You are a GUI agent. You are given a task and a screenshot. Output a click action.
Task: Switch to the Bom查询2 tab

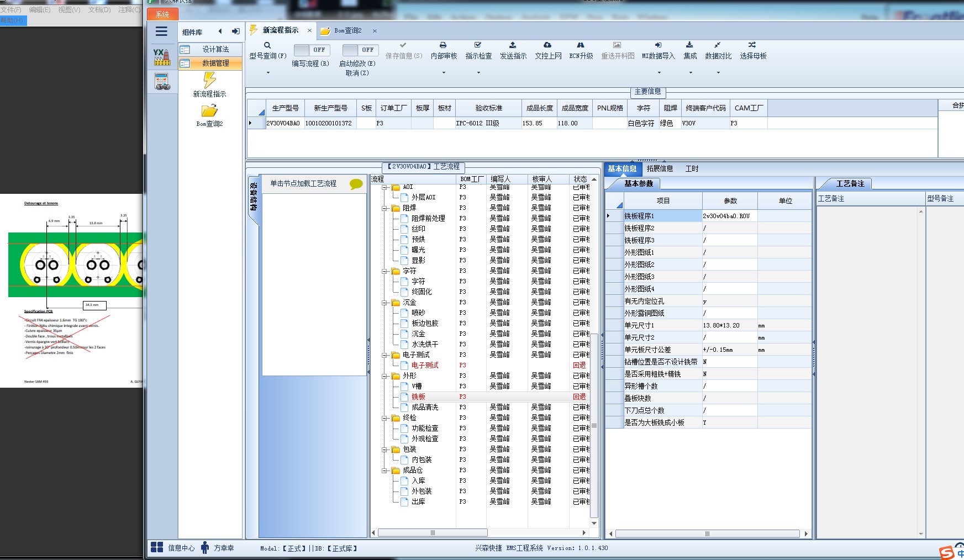click(347, 31)
